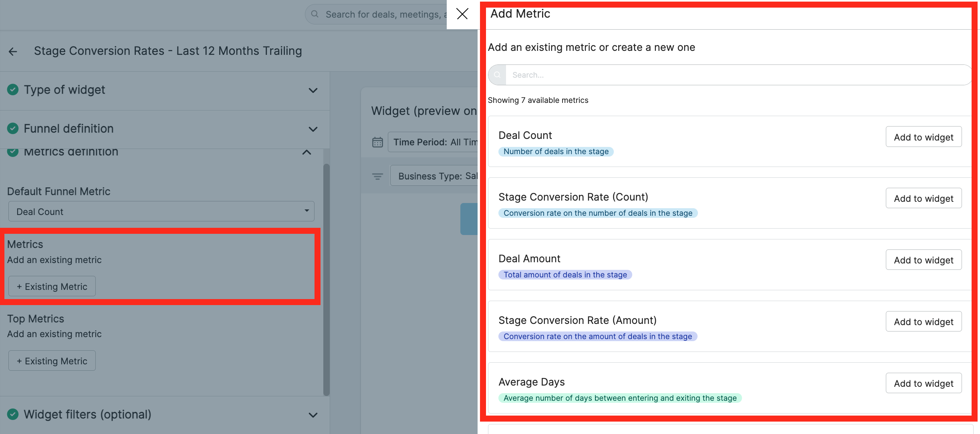Screen dimensions: 980x434
Task: Click 'Conversion rate on the number of deals' tag
Action: [598, 213]
